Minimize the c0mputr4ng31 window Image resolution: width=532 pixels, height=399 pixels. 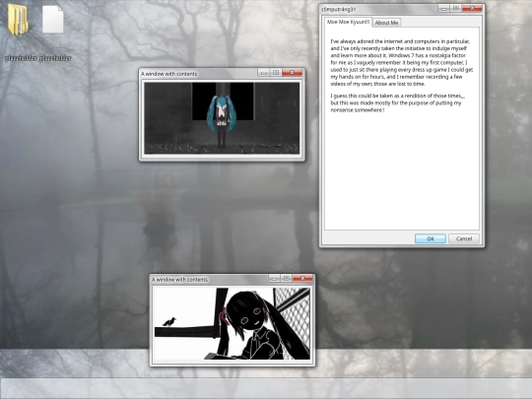pos(443,9)
